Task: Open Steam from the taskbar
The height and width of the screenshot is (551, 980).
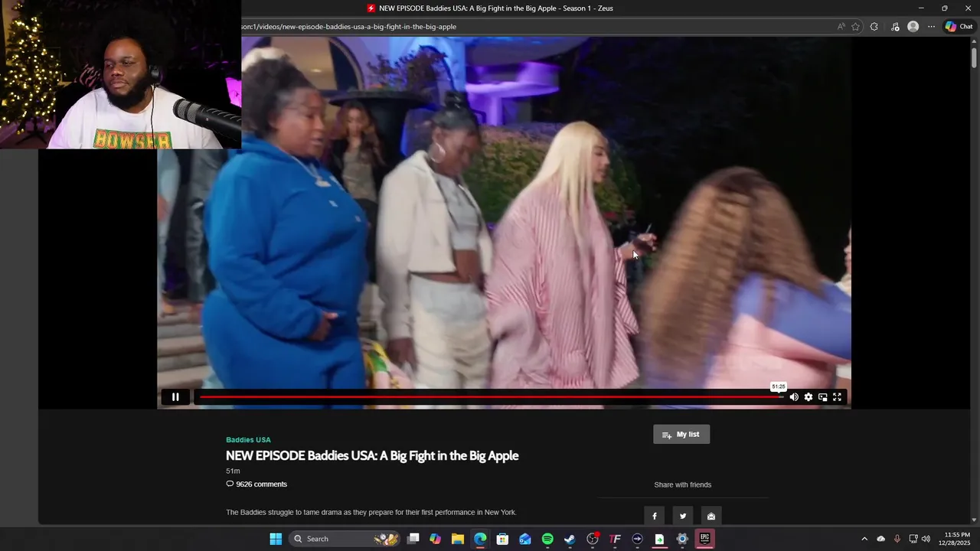Action: pyautogui.click(x=570, y=539)
